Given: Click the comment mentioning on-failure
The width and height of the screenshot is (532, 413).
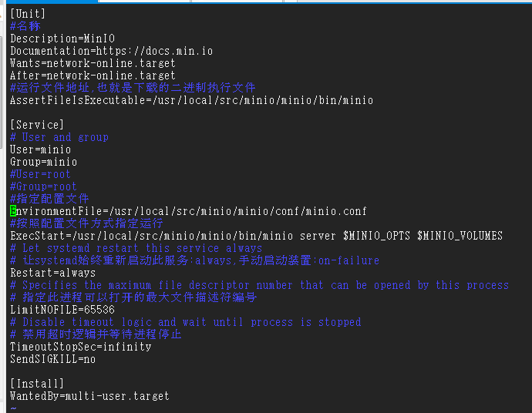Looking at the screenshot, I should pyautogui.click(x=195, y=260).
